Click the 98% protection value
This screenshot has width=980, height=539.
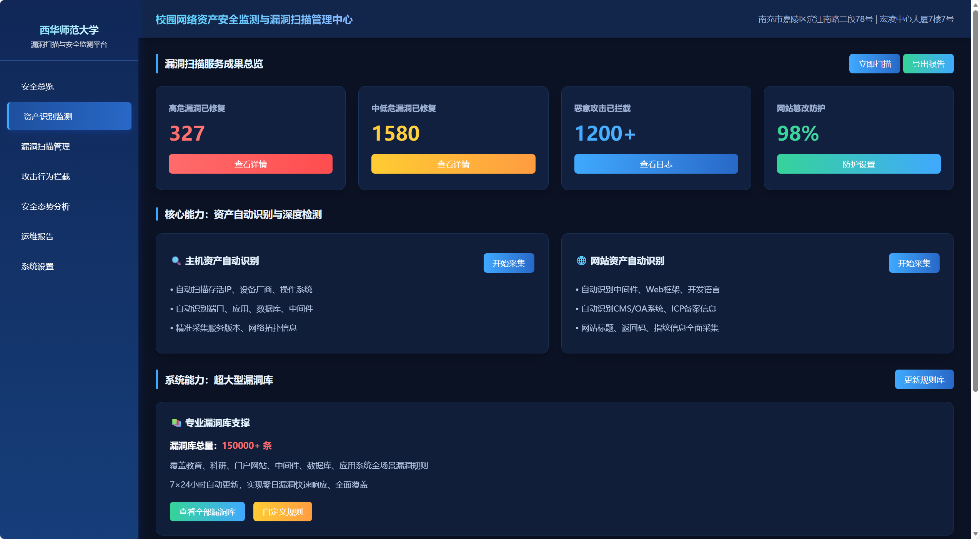tap(798, 133)
